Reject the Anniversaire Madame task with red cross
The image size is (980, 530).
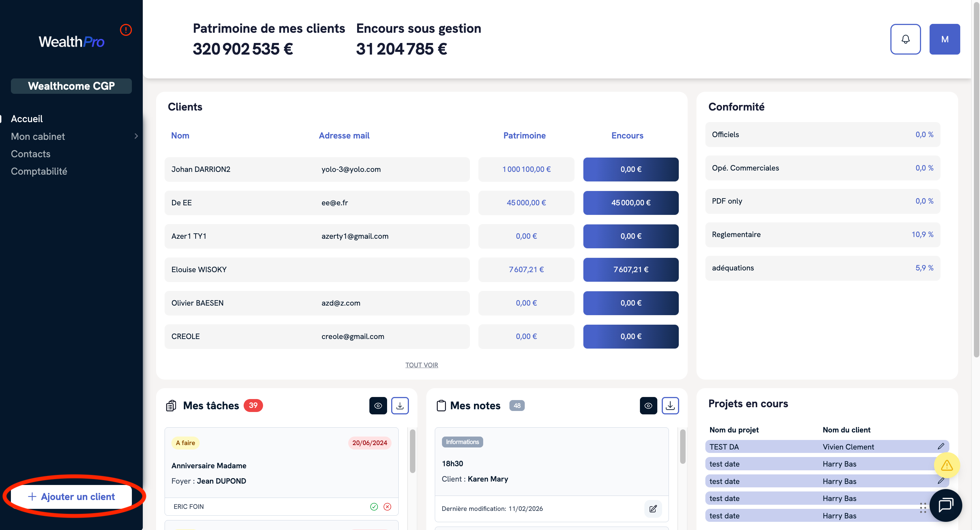point(387,506)
